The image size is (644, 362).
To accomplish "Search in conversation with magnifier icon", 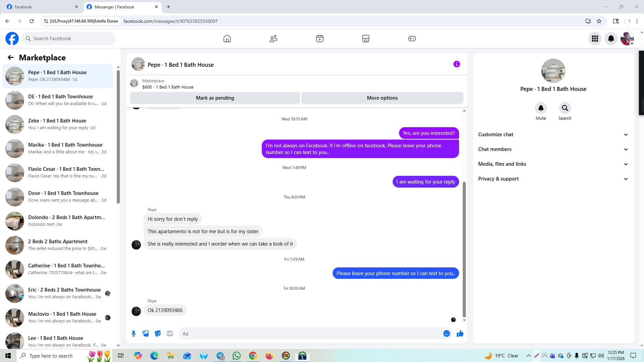I will click(565, 108).
